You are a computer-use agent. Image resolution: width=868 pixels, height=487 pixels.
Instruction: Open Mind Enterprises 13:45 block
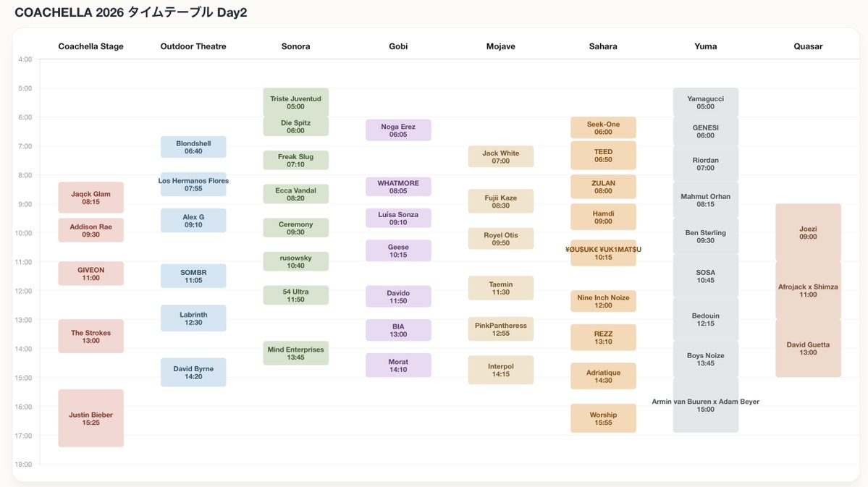[x=295, y=353]
